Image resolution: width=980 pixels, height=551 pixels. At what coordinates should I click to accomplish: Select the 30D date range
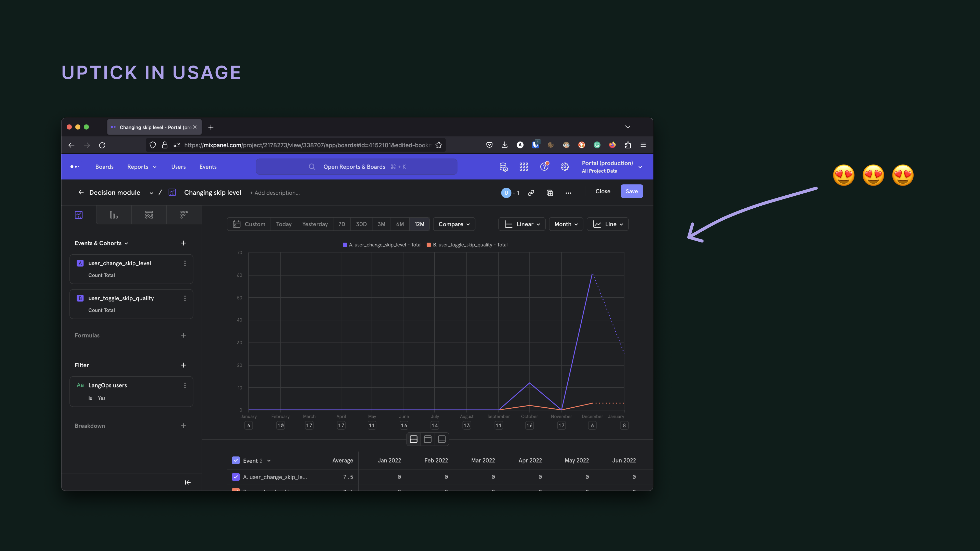click(x=361, y=224)
